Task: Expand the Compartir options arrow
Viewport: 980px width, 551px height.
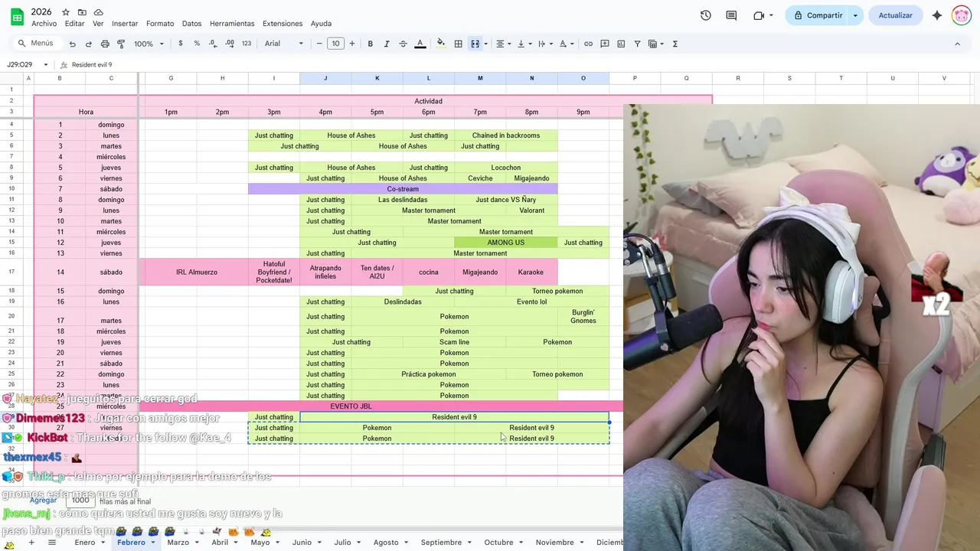Action: pyautogui.click(x=855, y=15)
